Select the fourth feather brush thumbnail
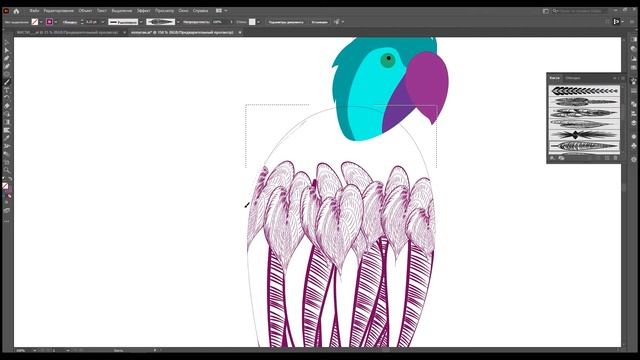Viewport: 640px width, 360px height. tap(584, 124)
